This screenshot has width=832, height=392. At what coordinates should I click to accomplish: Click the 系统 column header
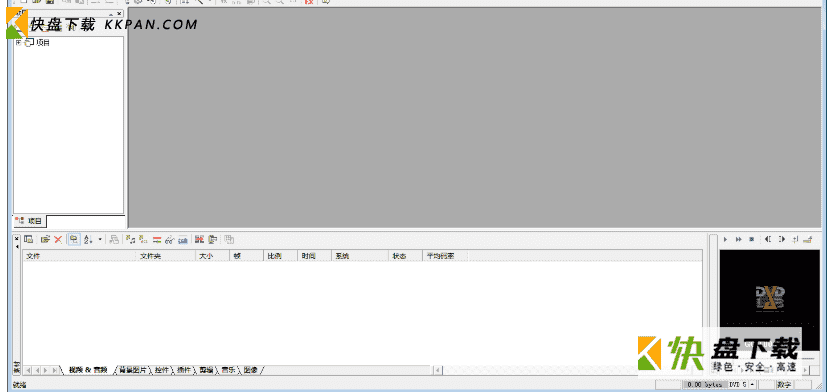360,256
